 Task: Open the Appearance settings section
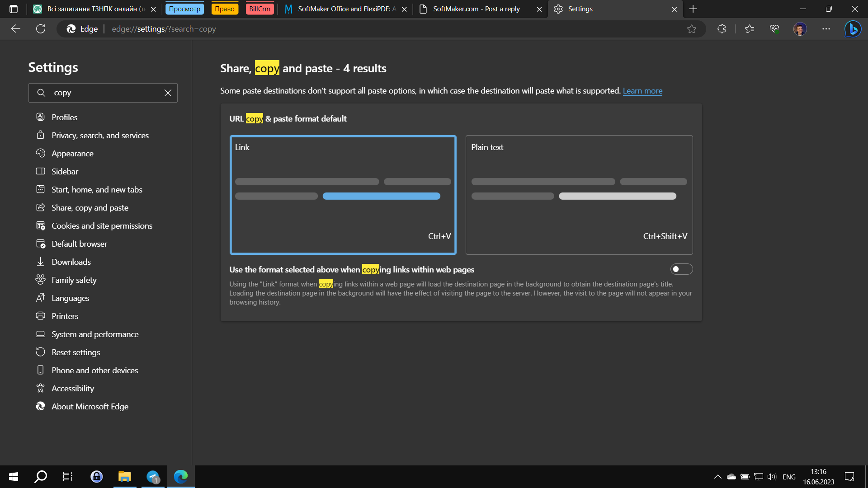click(x=72, y=154)
